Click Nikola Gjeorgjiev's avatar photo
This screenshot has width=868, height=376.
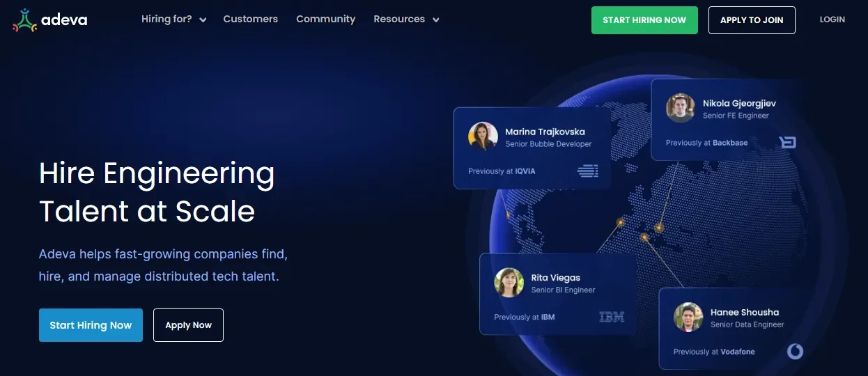point(680,109)
